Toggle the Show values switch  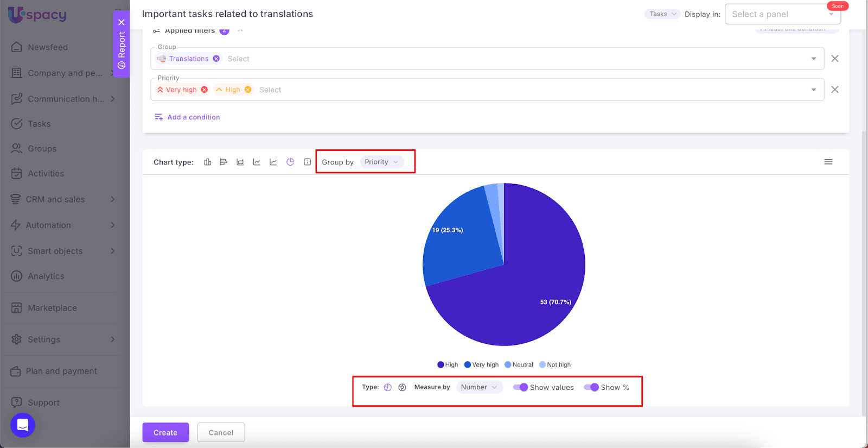[x=520, y=387]
